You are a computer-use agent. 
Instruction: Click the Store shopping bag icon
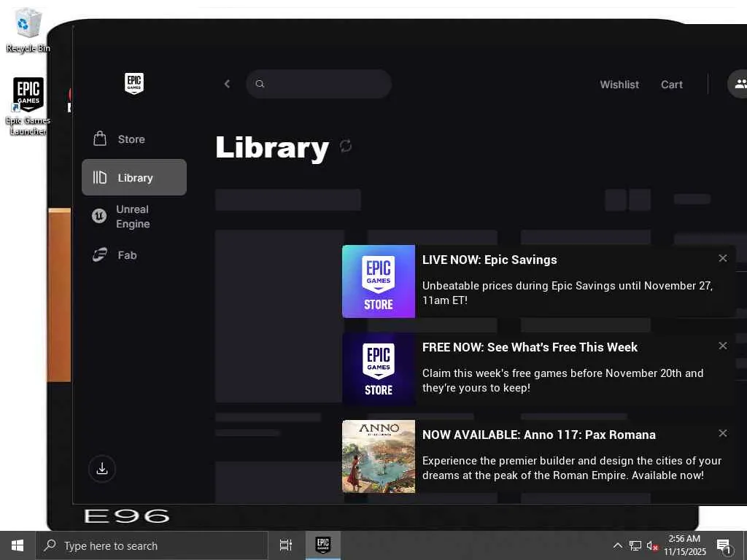[99, 139]
